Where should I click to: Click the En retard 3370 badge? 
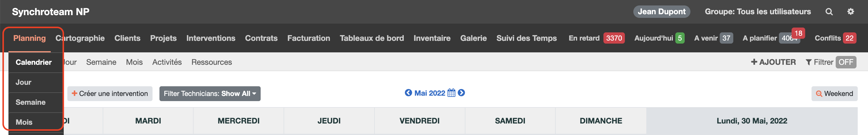pyautogui.click(x=614, y=38)
